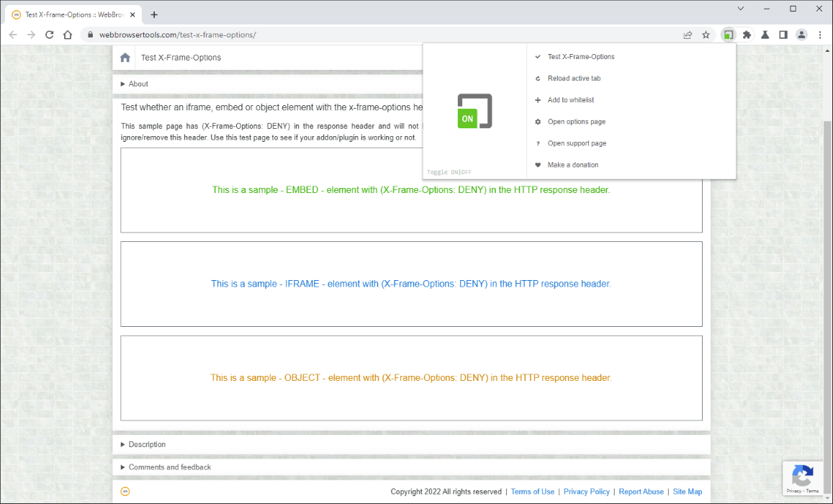Click the OBJECT sample frame text
The image size is (833, 504).
pyautogui.click(x=411, y=377)
